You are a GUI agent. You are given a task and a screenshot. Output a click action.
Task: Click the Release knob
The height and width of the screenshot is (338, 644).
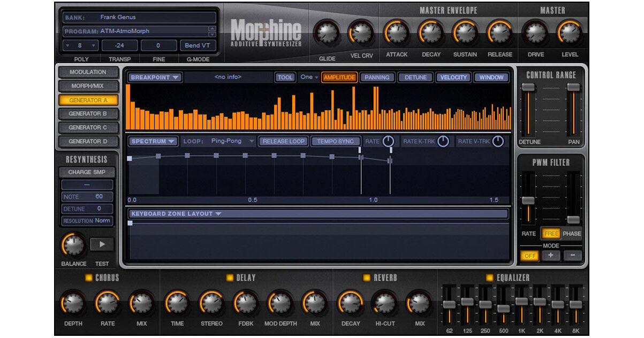[x=499, y=33]
